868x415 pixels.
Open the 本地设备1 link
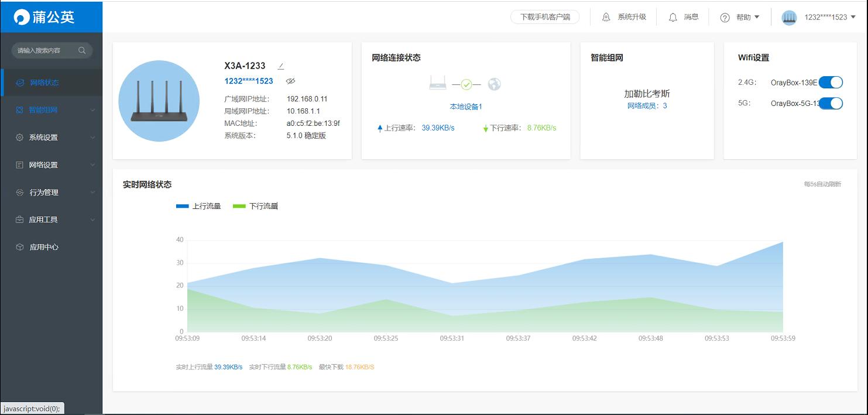pyautogui.click(x=465, y=107)
